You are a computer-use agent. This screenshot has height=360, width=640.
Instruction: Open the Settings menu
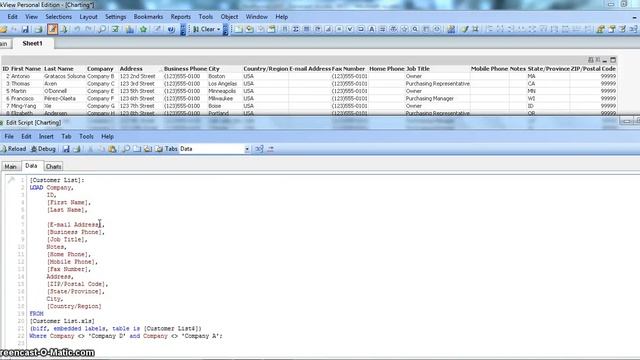(116, 17)
